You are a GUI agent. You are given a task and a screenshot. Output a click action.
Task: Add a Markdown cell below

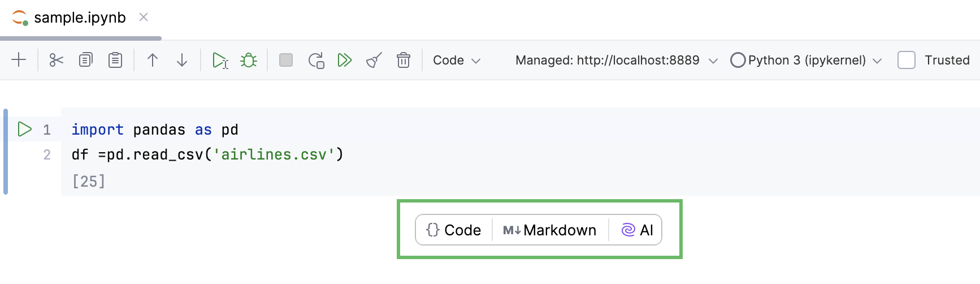550,230
